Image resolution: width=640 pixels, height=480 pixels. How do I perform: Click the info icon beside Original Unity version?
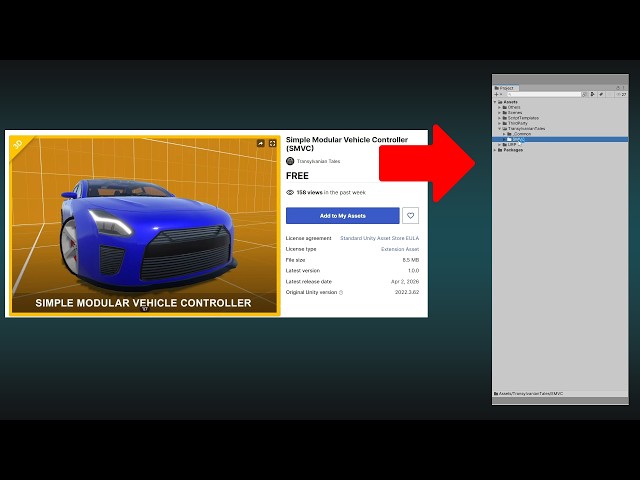pos(341,293)
